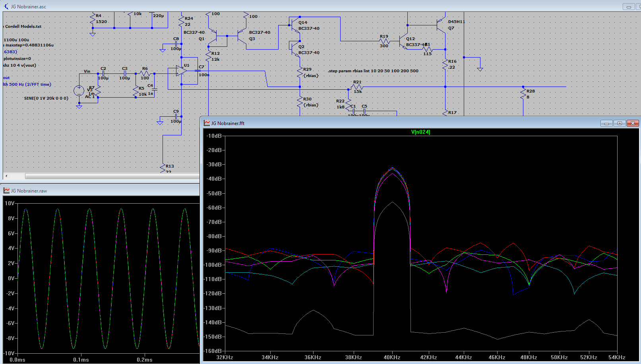Minimize the JG Nobrainer.asc schematic window
Image resolution: width=641 pixels, height=364 pixels.
pyautogui.click(x=629, y=6)
